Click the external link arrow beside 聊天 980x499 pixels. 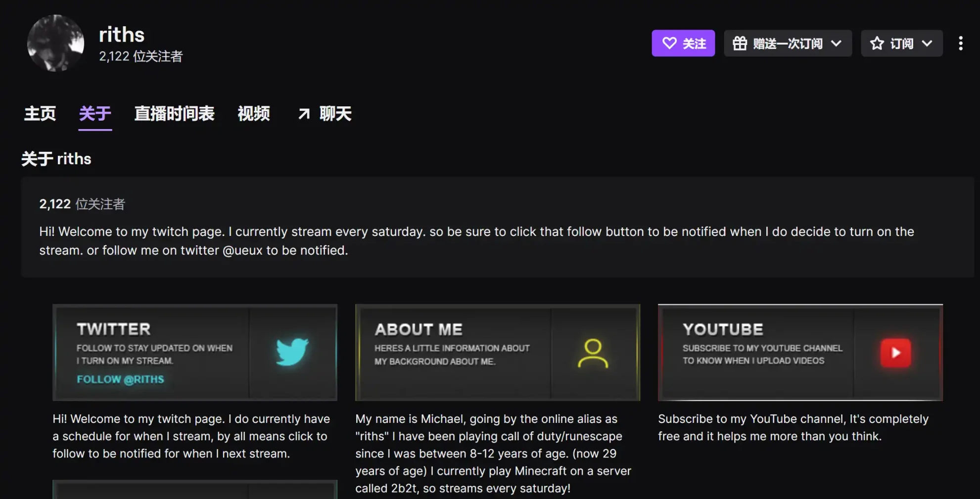[303, 113]
